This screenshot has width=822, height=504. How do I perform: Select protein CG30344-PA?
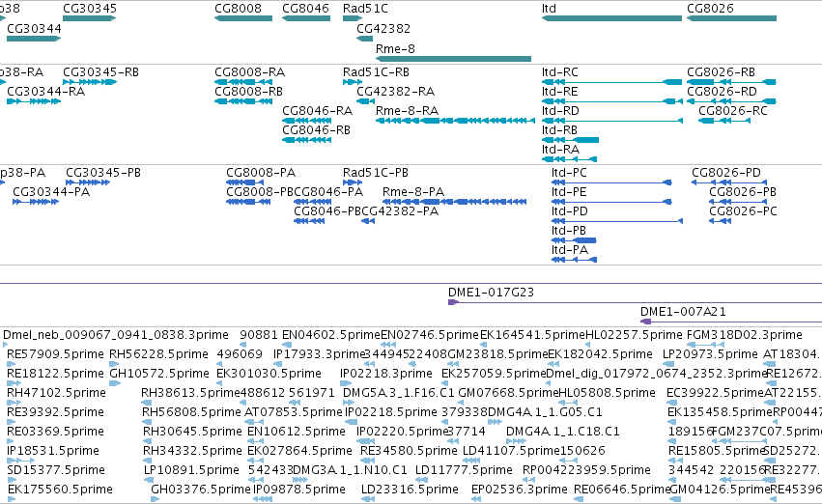point(36,202)
